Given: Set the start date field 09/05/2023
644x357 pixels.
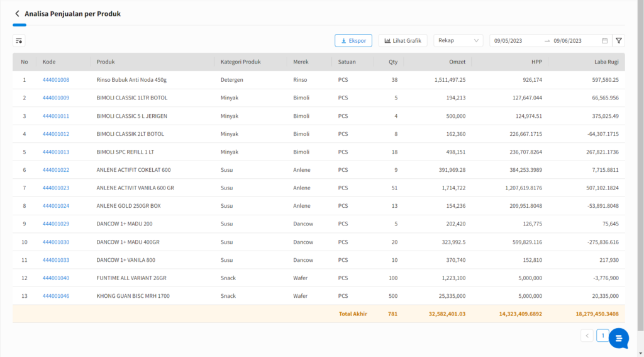Looking at the screenshot, I should tap(509, 41).
